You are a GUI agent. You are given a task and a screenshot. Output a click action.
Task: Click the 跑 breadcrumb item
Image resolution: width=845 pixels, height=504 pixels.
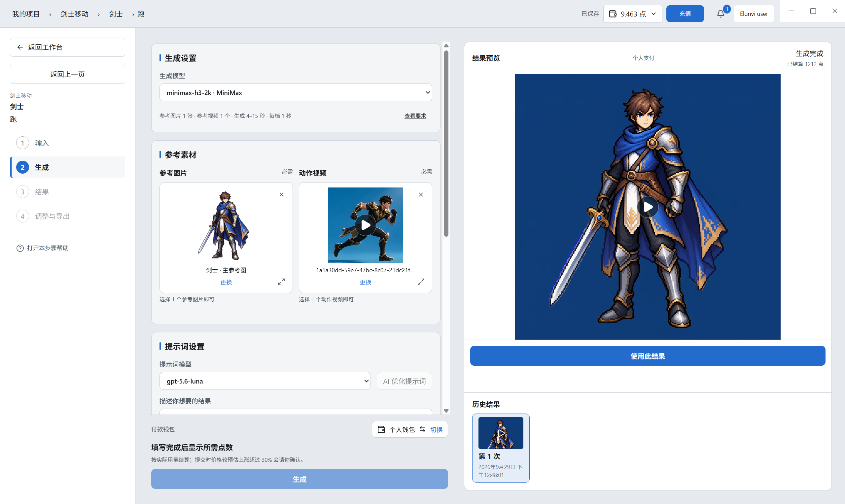click(141, 14)
